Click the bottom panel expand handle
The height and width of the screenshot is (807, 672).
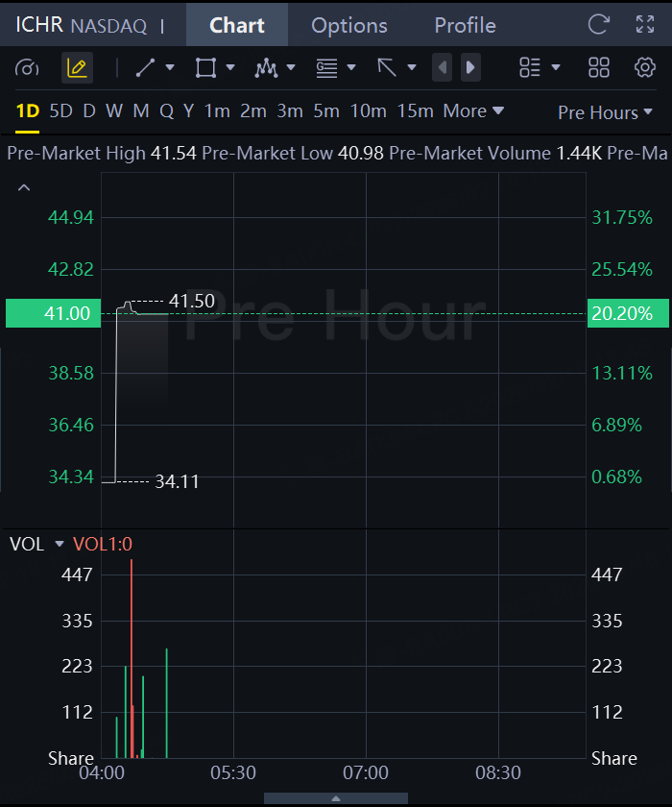(x=336, y=798)
